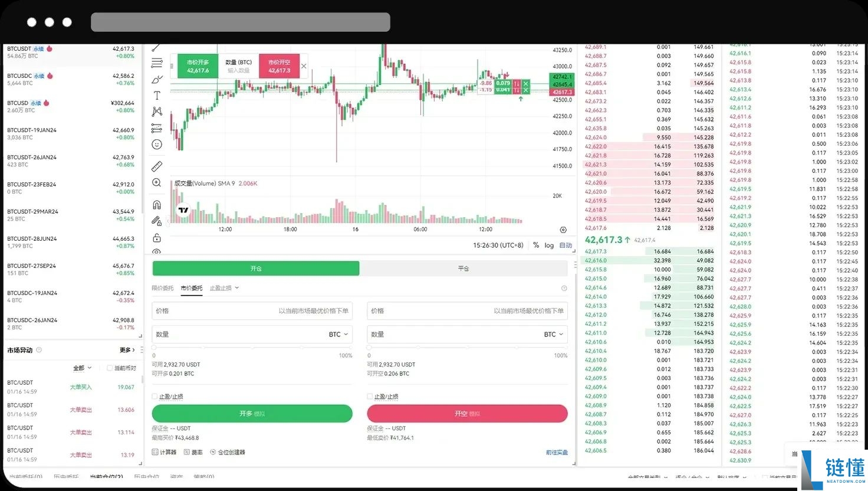
Task: Enable 止盈/止损 checkbox in the short order panel
Action: coord(370,396)
